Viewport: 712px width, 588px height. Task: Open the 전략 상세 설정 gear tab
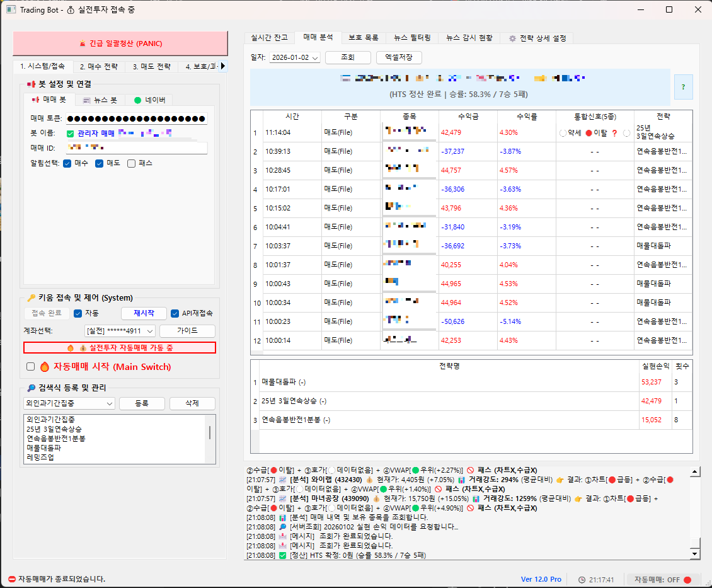tap(537, 38)
